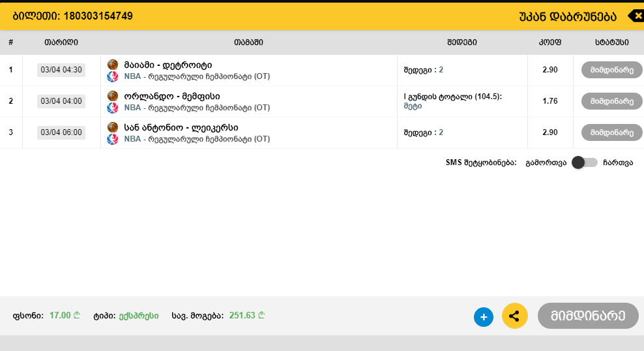Click the basketball icon beside მაიამი - დეტროიტი

point(112,65)
